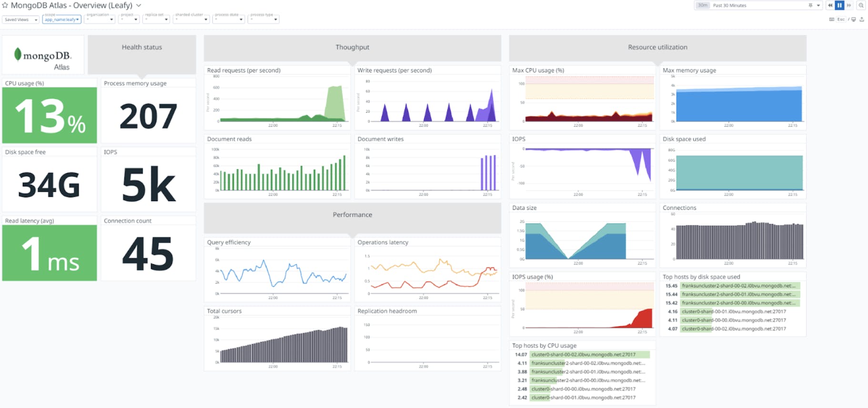Open the process state filter dropdown
Viewport: 868px width, 408px height.
pos(229,19)
